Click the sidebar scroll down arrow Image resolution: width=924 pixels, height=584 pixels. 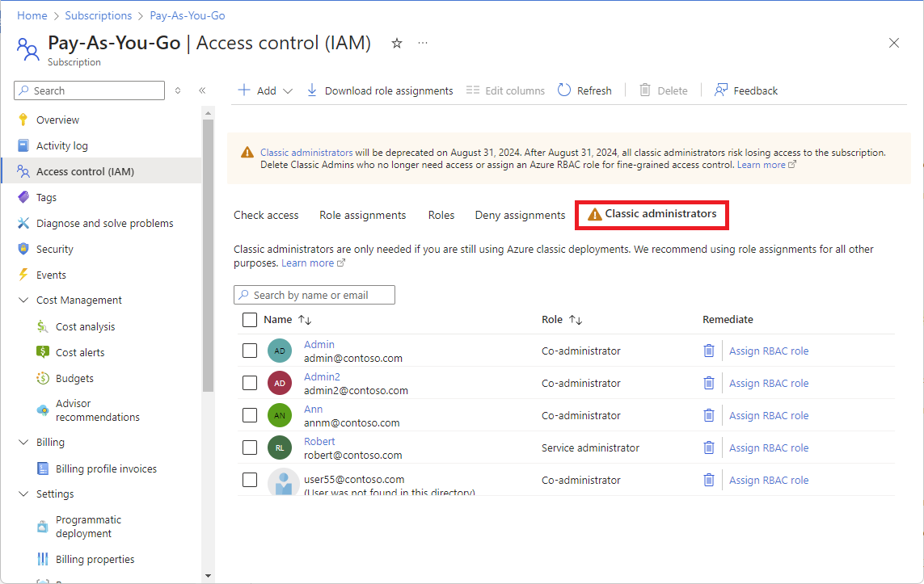tap(208, 576)
